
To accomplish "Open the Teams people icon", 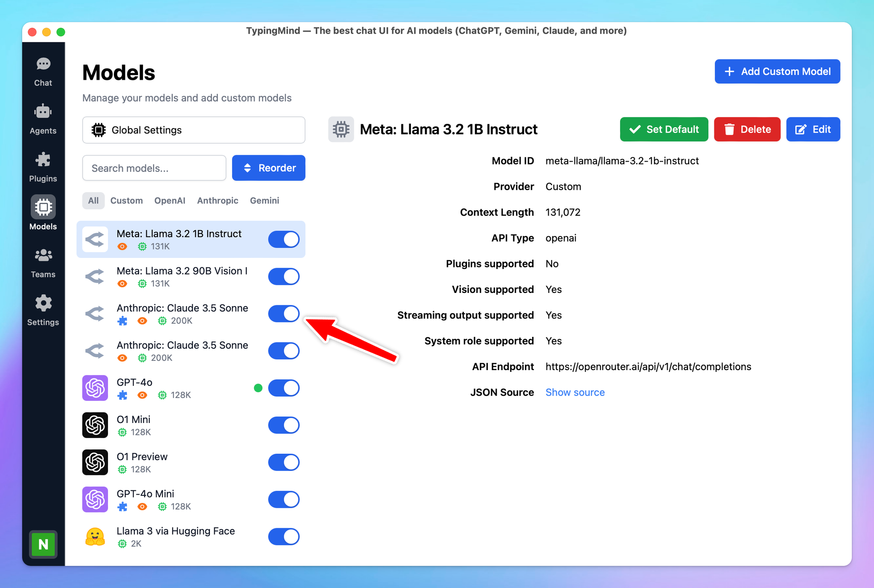I will (43, 255).
